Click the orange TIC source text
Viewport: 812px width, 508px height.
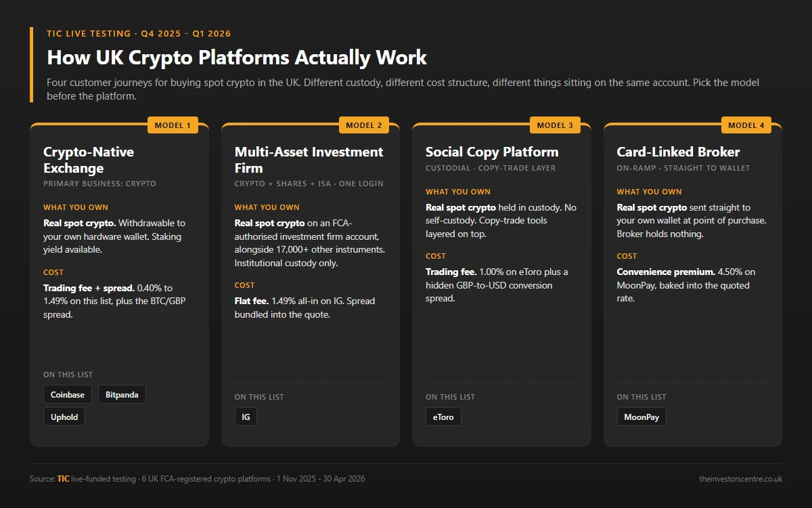pos(63,479)
